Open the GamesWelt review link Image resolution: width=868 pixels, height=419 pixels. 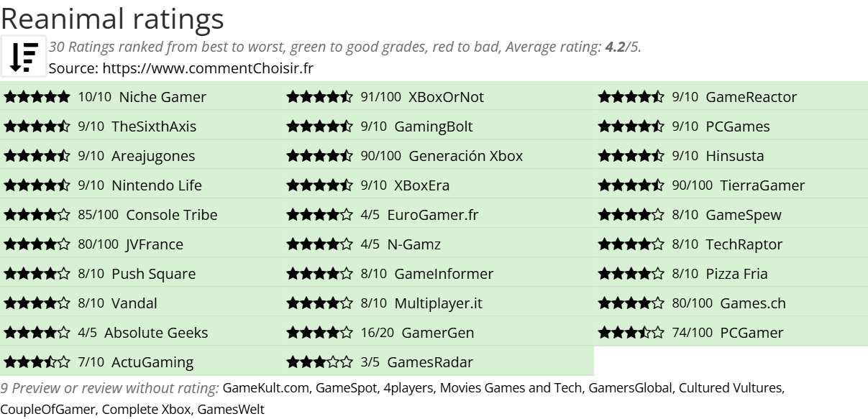(231, 410)
